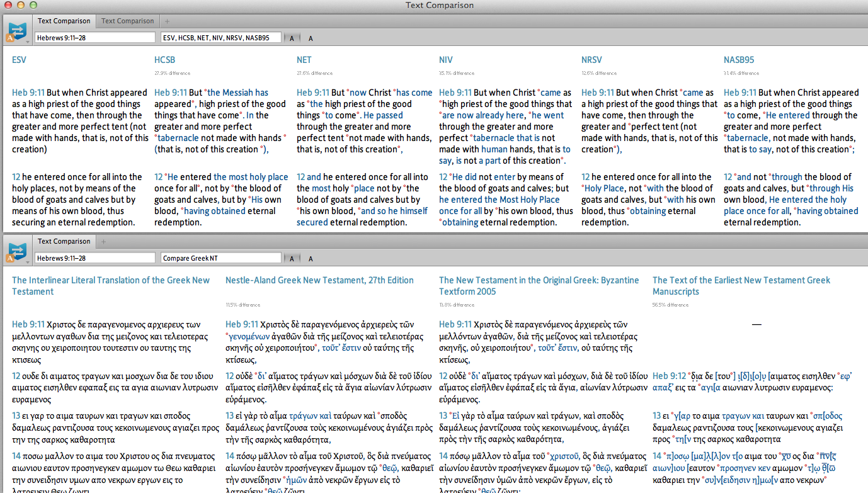Screen dimensions: 868x493
Task: Open the Nestle-Aland Greek New Testament heading
Action: coord(319,280)
